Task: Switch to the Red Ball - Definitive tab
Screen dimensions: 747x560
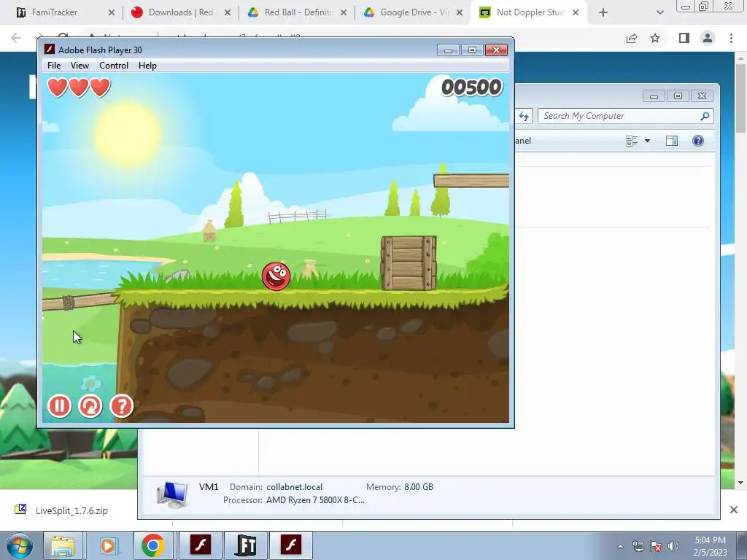Action: (296, 12)
